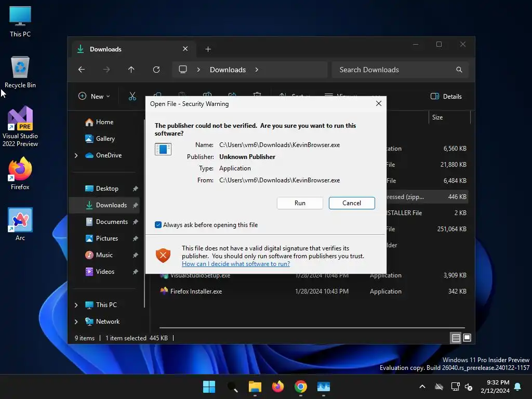Image resolution: width=532 pixels, height=399 pixels.
Task: Expand the OneDrive tree node
Action: pos(76,155)
